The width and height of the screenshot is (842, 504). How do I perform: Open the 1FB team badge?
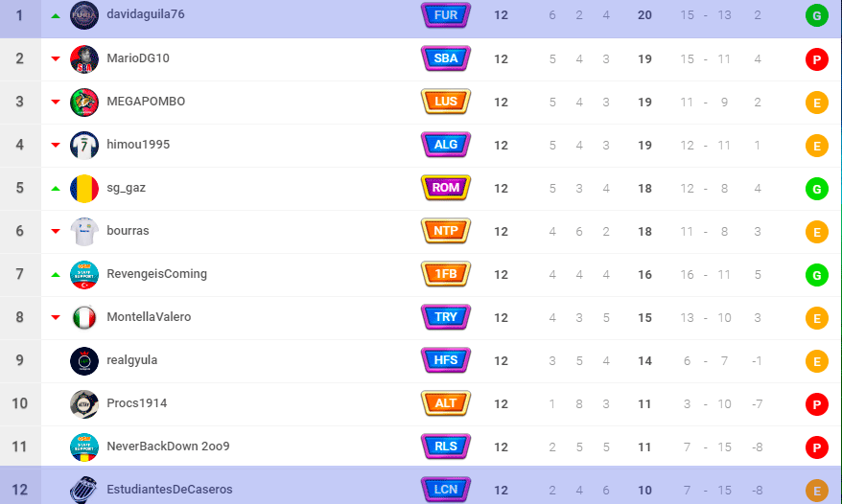(x=446, y=274)
